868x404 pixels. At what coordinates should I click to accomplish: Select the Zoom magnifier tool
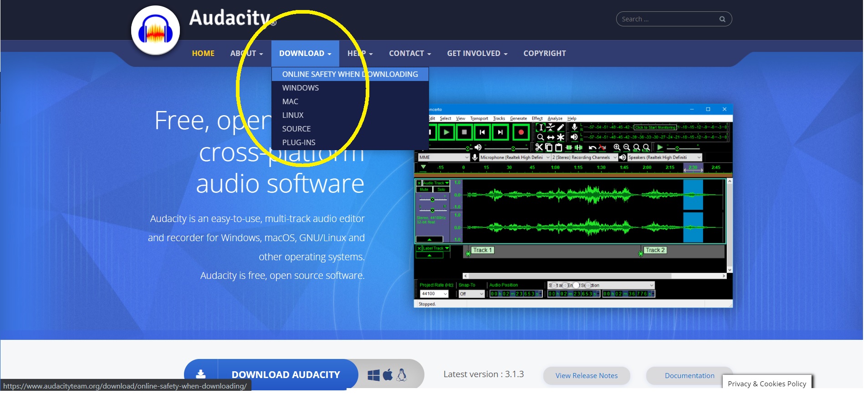pos(541,137)
